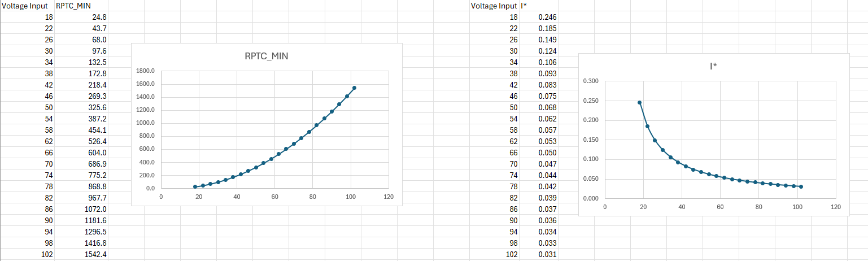The width and height of the screenshot is (868, 261).
Task: Click the last data point in I* chart
Action: coord(801,186)
